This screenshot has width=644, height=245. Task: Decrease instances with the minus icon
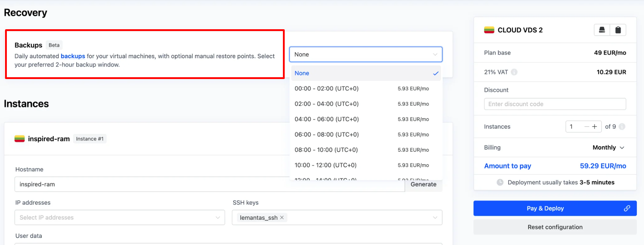tap(587, 127)
